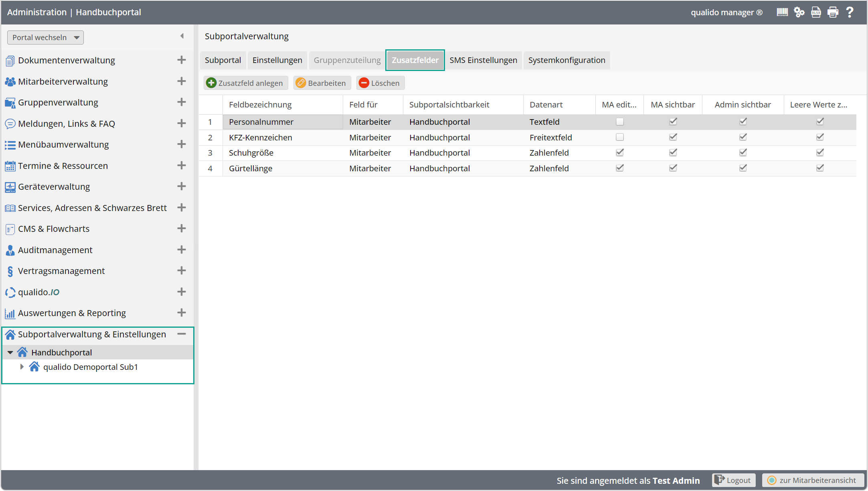Screen dimensions: 868x491
Task: Toggle Admin sichtbar for Schuhgröße
Action: point(743,152)
